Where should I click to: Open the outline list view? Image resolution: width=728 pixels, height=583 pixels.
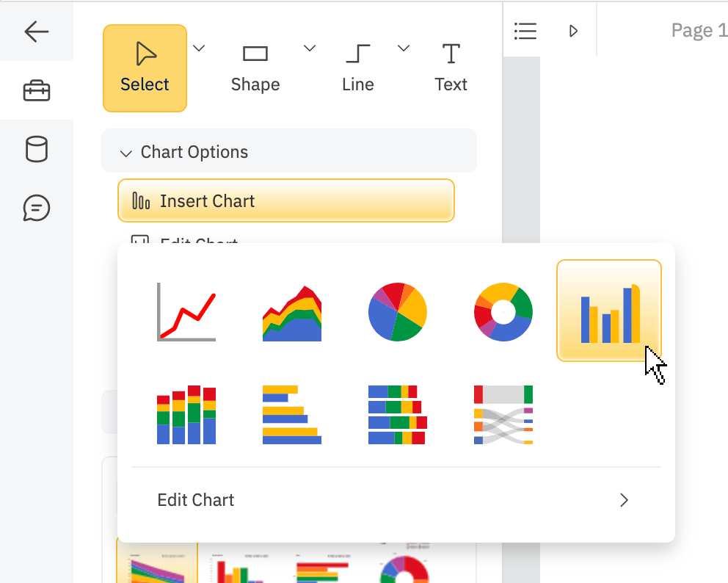(525, 31)
